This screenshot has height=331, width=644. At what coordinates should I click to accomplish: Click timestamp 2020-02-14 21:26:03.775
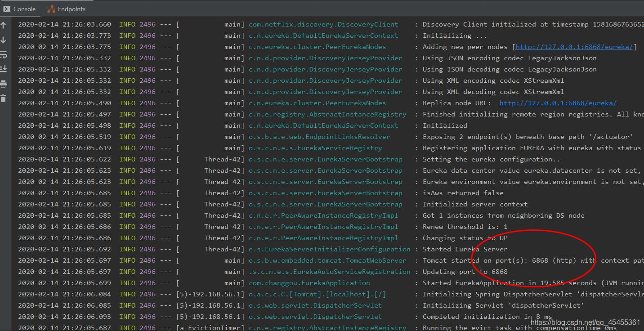point(64,47)
